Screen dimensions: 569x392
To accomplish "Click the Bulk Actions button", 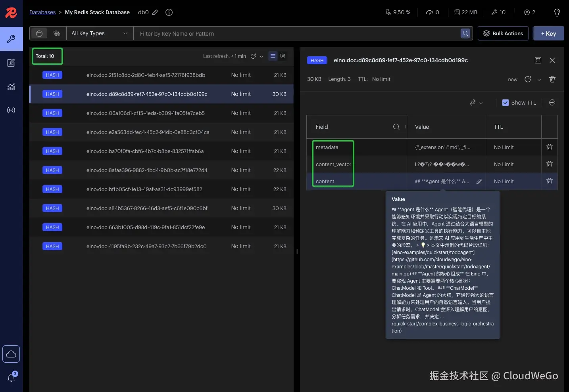I will 503,33.
